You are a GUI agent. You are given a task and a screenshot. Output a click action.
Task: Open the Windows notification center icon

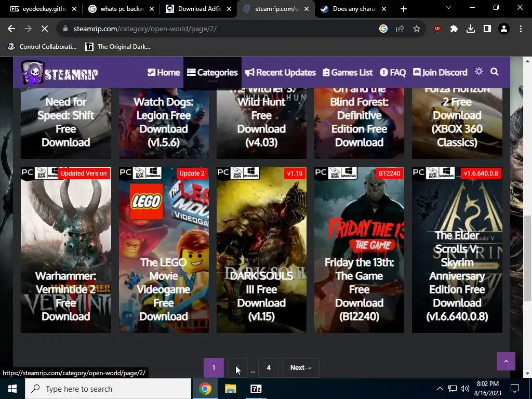(x=515, y=389)
